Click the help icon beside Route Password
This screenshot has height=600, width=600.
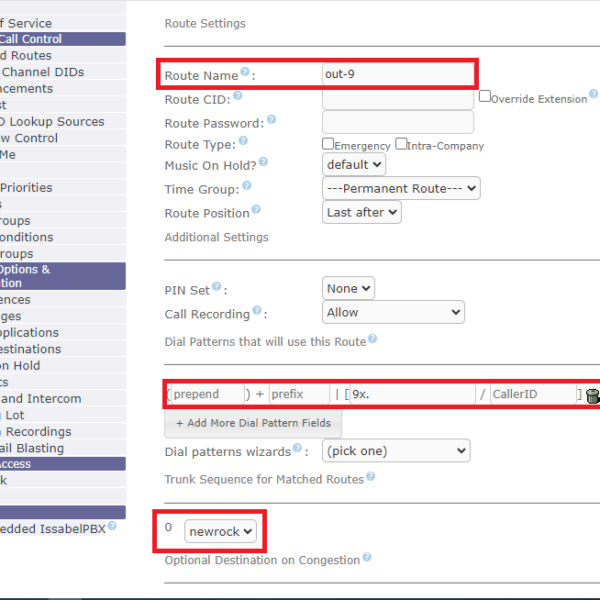coord(271,121)
